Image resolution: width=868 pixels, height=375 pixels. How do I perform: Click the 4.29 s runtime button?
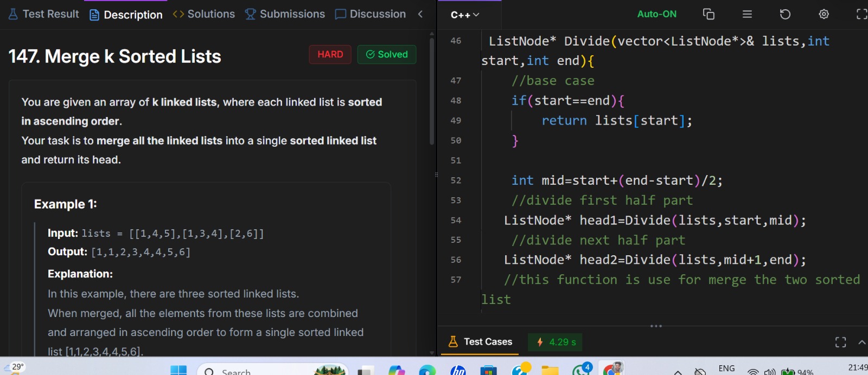[555, 342]
